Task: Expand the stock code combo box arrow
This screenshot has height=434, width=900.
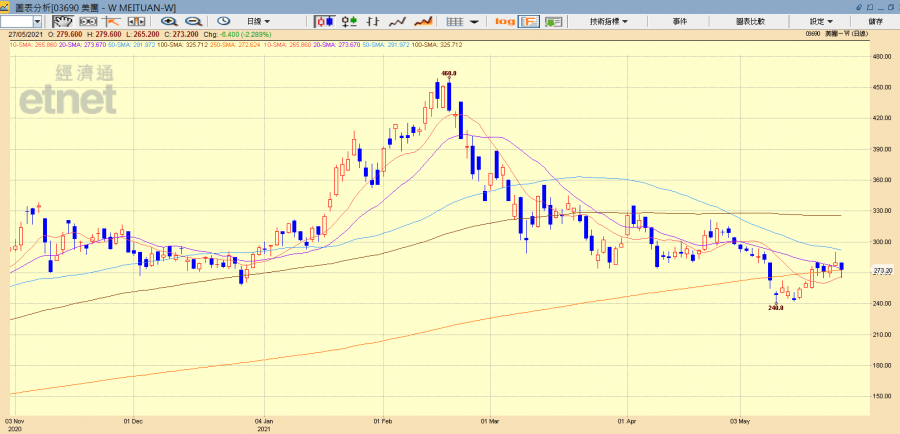Action: pos(37,21)
